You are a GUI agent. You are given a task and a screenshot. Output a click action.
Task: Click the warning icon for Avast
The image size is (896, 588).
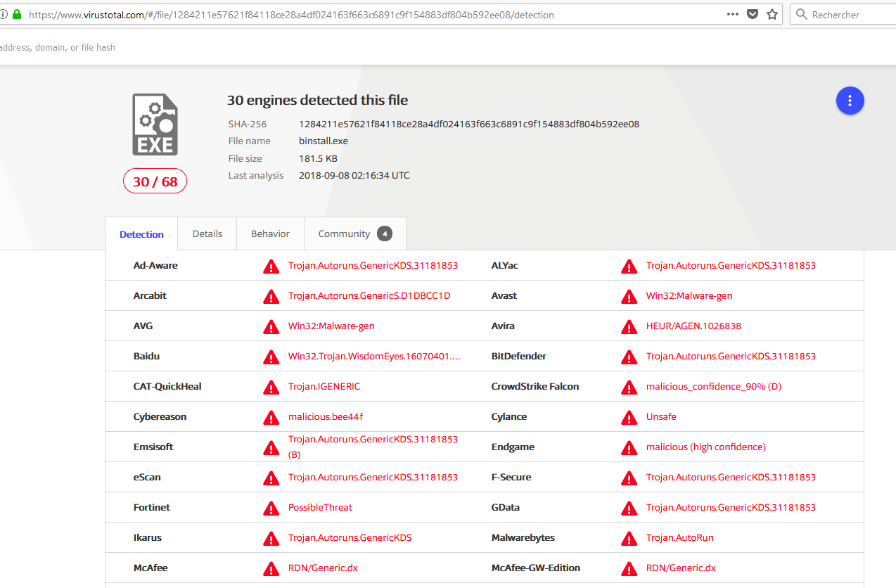[629, 296]
